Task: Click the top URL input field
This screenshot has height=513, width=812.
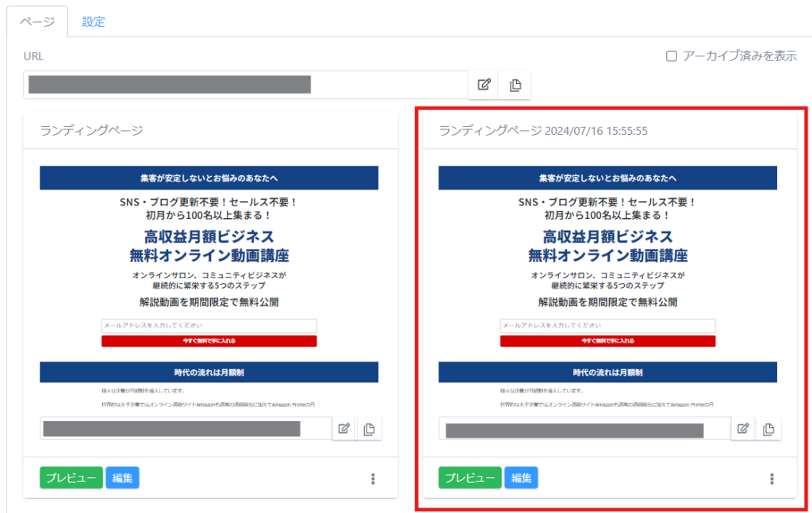Action: [x=246, y=85]
